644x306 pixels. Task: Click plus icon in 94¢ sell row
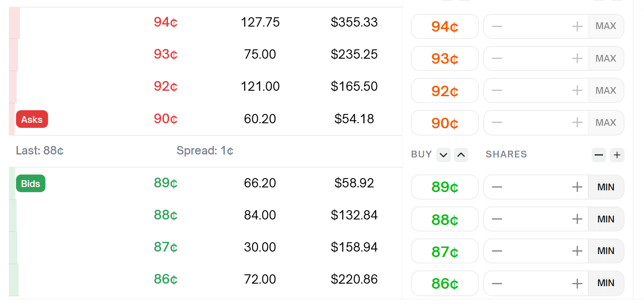(577, 26)
